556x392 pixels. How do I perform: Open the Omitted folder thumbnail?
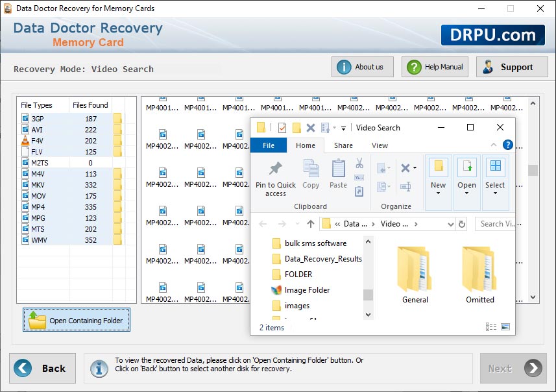[x=479, y=275]
